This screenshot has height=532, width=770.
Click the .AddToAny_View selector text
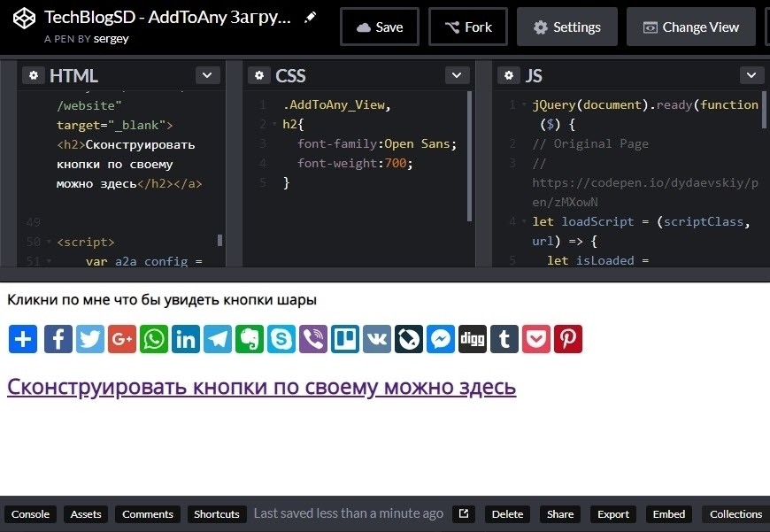pyautogui.click(x=334, y=104)
